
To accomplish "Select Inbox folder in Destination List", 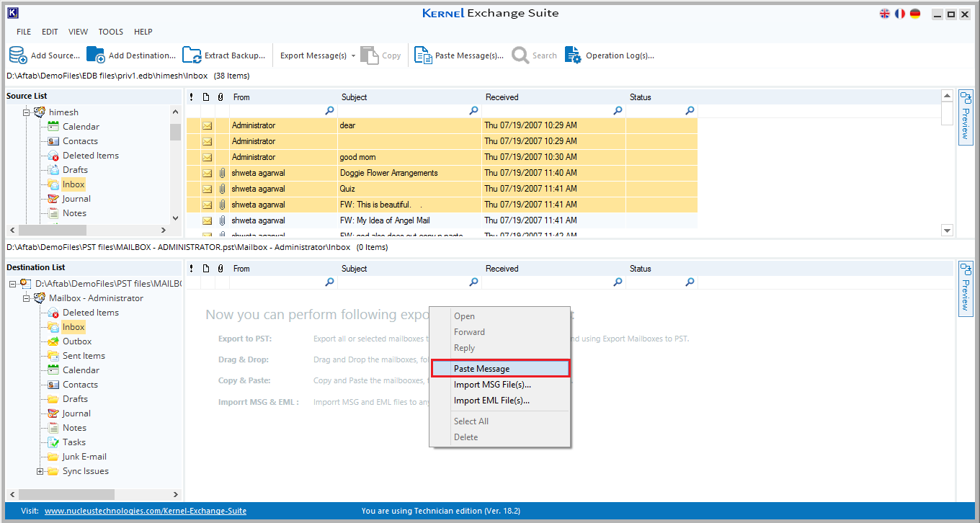I will tap(73, 327).
